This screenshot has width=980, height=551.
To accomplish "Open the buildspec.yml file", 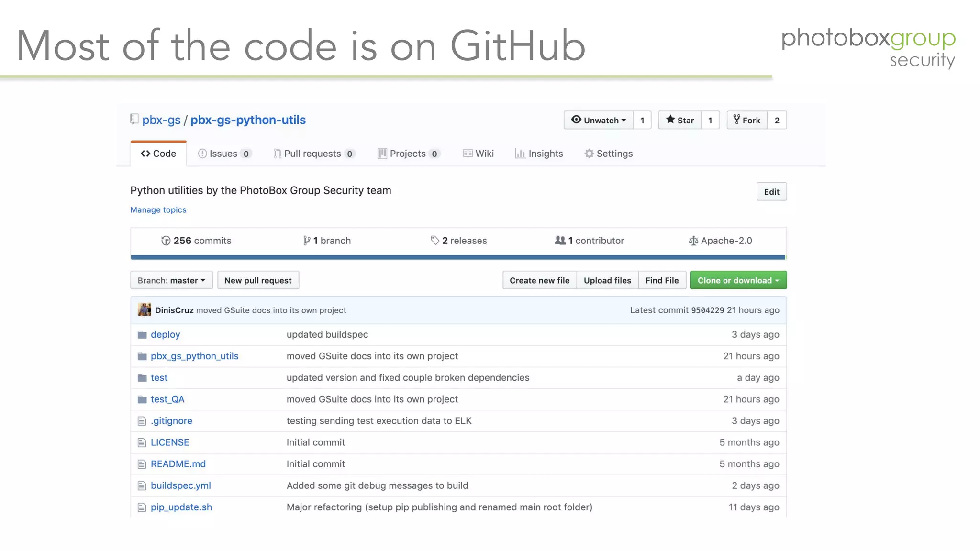I will 181,485.
